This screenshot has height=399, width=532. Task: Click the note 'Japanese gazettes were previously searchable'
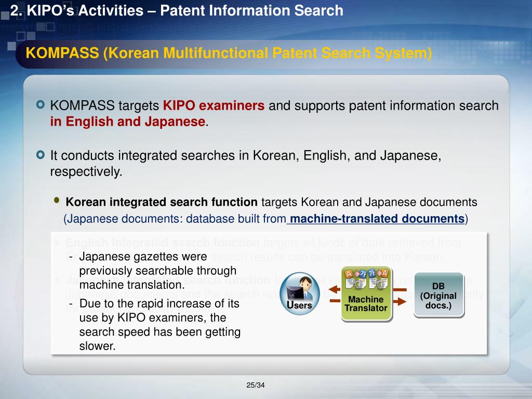pyautogui.click(x=158, y=270)
